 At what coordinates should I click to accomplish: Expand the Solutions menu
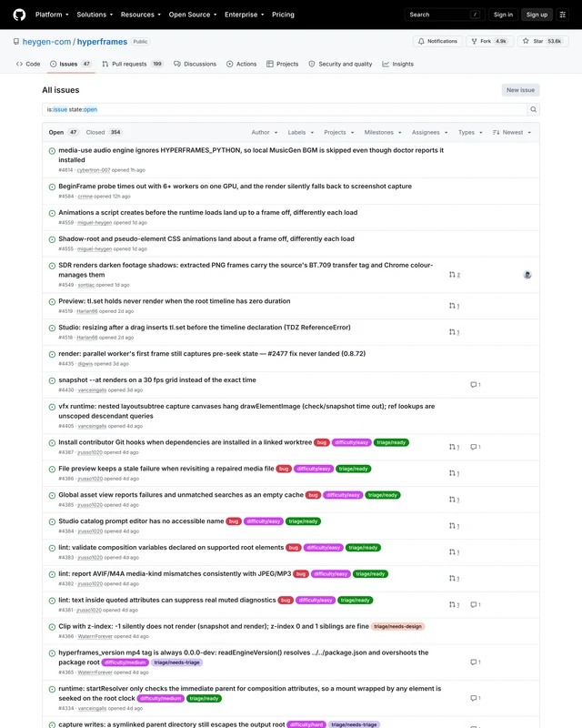[95, 15]
